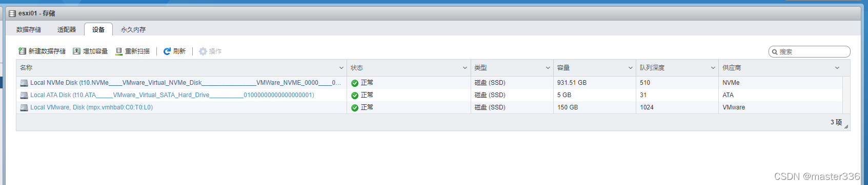
Task: Click the actions gear icon (操作)
Action: 203,51
